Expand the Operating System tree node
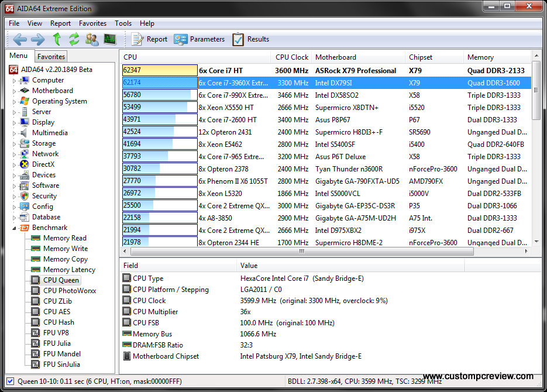The image size is (547, 392). (14, 102)
